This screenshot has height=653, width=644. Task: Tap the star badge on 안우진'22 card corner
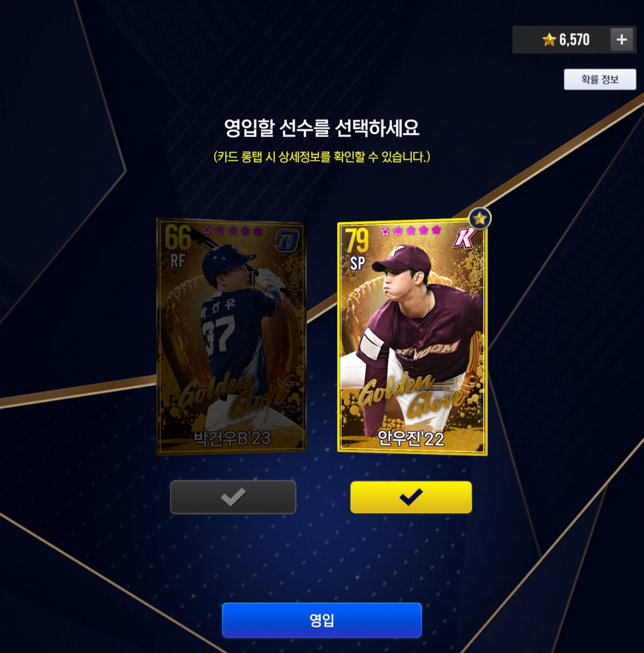pyautogui.click(x=480, y=219)
